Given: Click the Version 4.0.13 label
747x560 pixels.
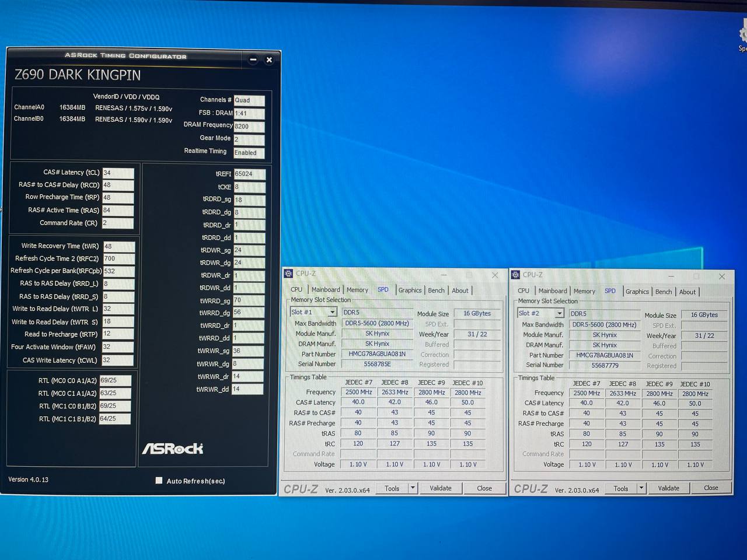Looking at the screenshot, I should coord(29,480).
